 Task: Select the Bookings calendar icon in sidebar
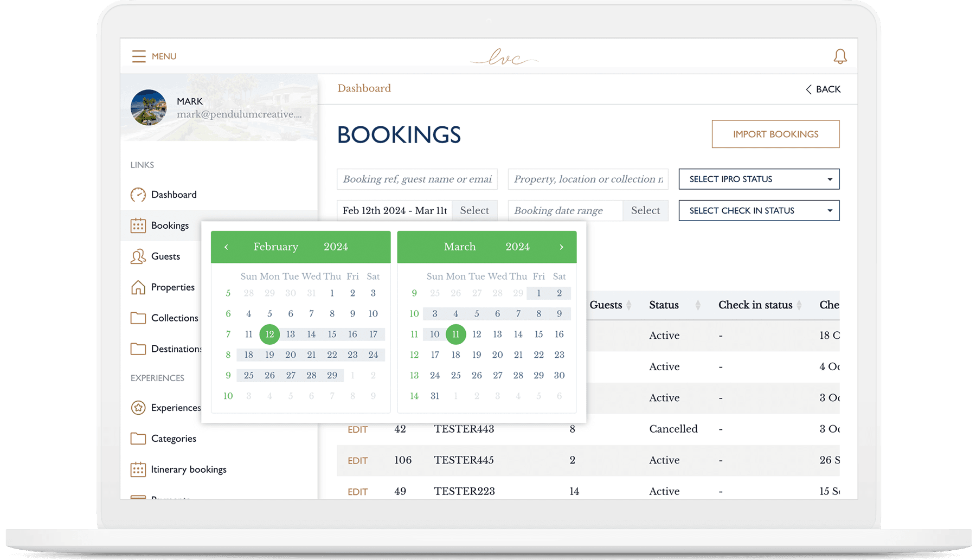(x=139, y=226)
